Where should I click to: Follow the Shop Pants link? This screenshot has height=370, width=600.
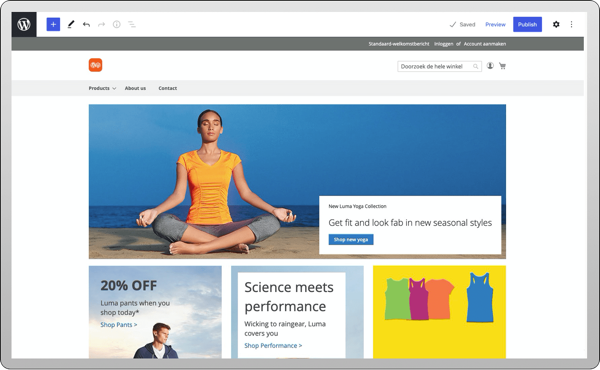tap(119, 325)
